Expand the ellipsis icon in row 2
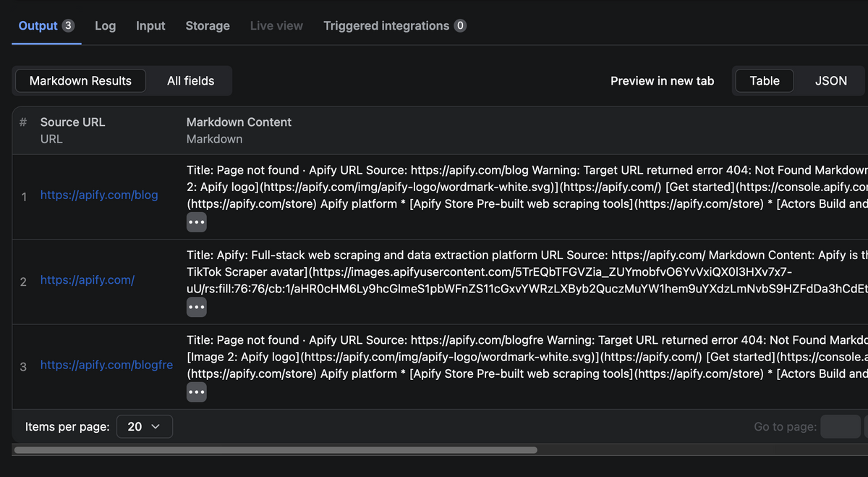 pyautogui.click(x=196, y=307)
